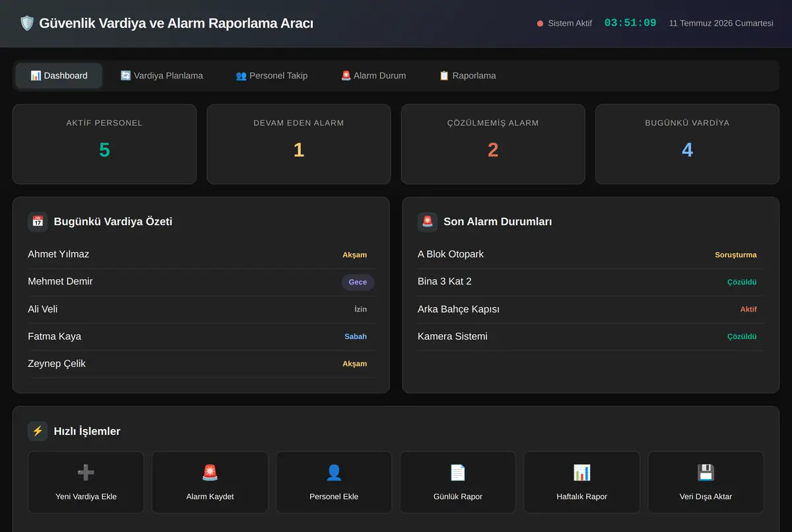Image resolution: width=792 pixels, height=532 pixels.
Task: Click the Sabah badge for Fatma Kaya
Action: (x=356, y=337)
